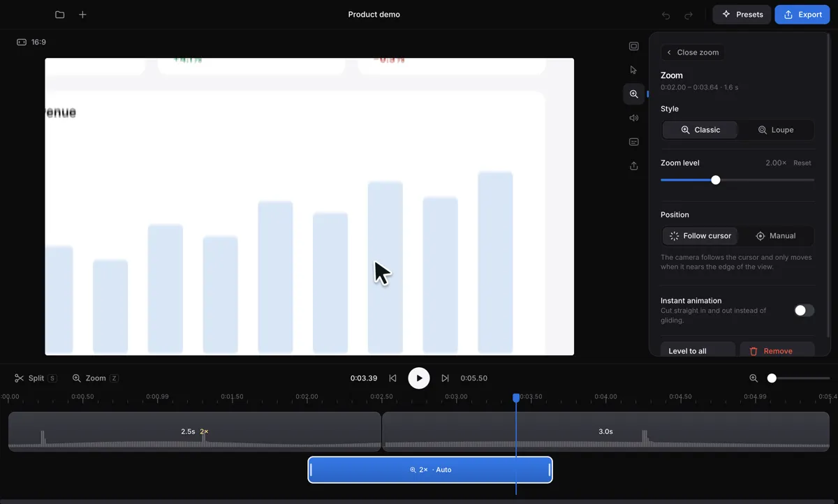The height and width of the screenshot is (504, 838).
Task: Click the Product demo project title
Action: (x=374, y=15)
